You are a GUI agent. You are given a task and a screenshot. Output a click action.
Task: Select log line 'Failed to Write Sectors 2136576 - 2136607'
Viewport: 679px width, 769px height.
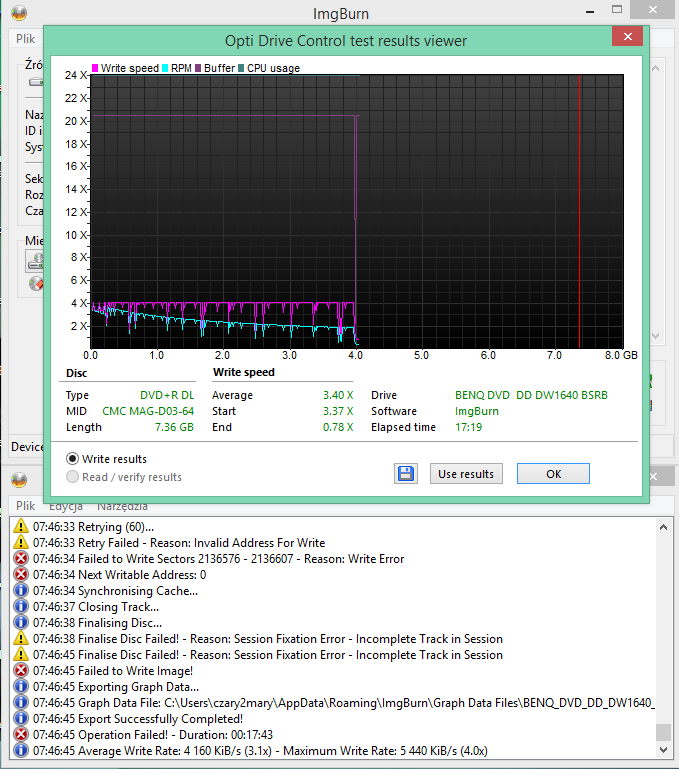pos(218,559)
